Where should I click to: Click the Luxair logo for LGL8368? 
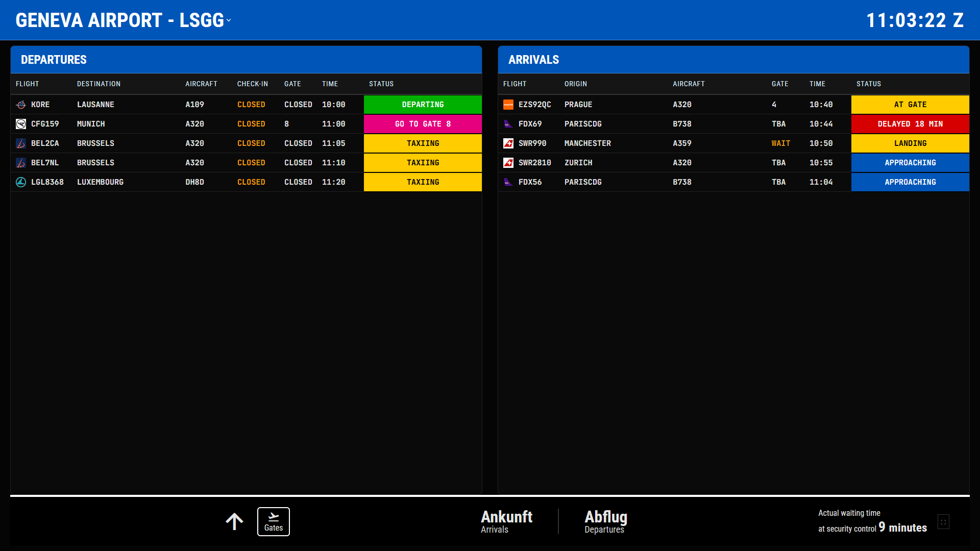tap(21, 182)
